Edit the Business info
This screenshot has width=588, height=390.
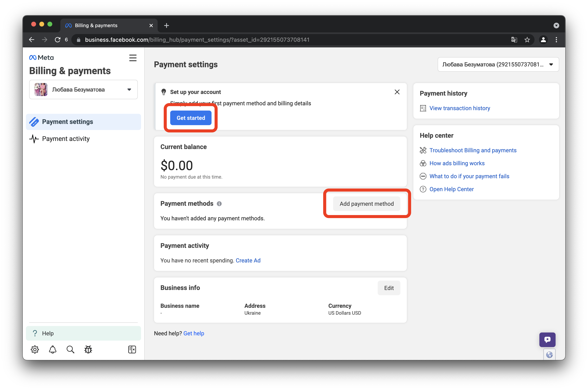[389, 288]
